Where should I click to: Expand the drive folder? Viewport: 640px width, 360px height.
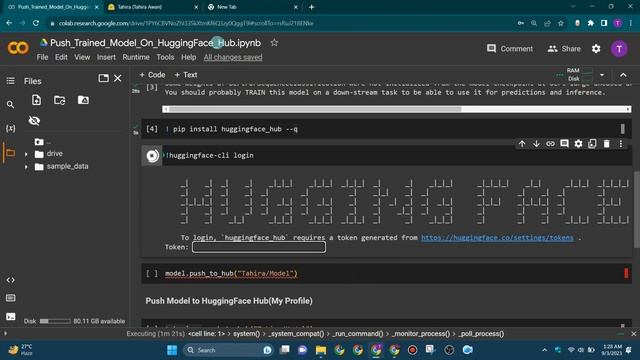click(26, 154)
